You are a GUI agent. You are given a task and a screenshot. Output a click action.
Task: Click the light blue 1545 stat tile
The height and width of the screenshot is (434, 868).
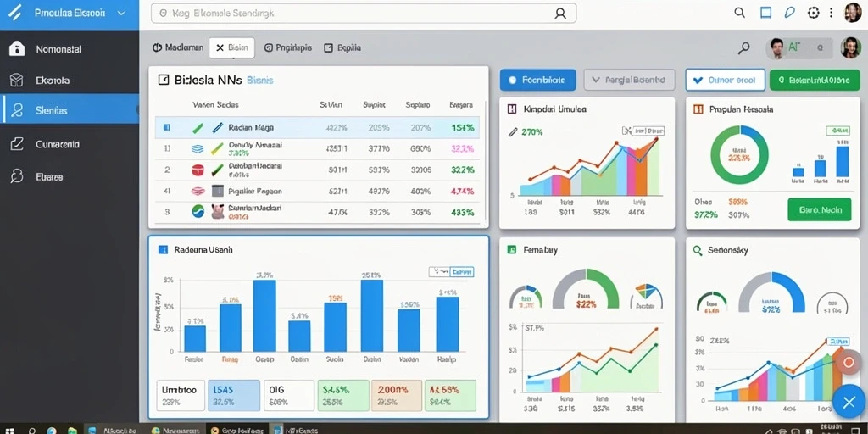coord(234,395)
